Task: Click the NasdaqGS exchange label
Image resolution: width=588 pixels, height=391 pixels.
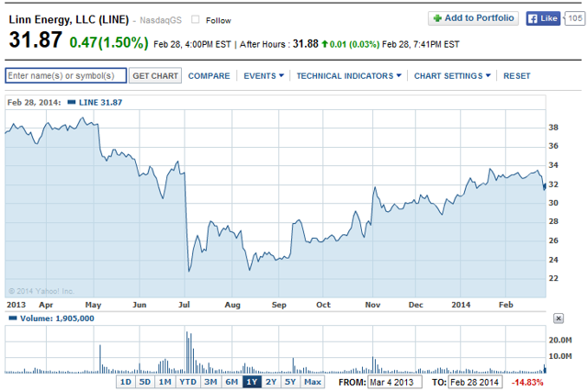Action: (161, 20)
